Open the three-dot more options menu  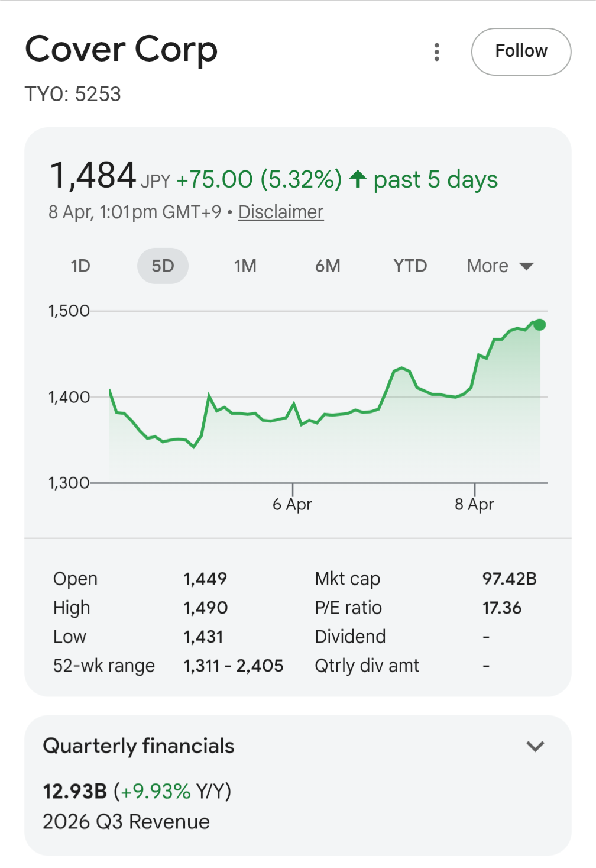click(437, 52)
